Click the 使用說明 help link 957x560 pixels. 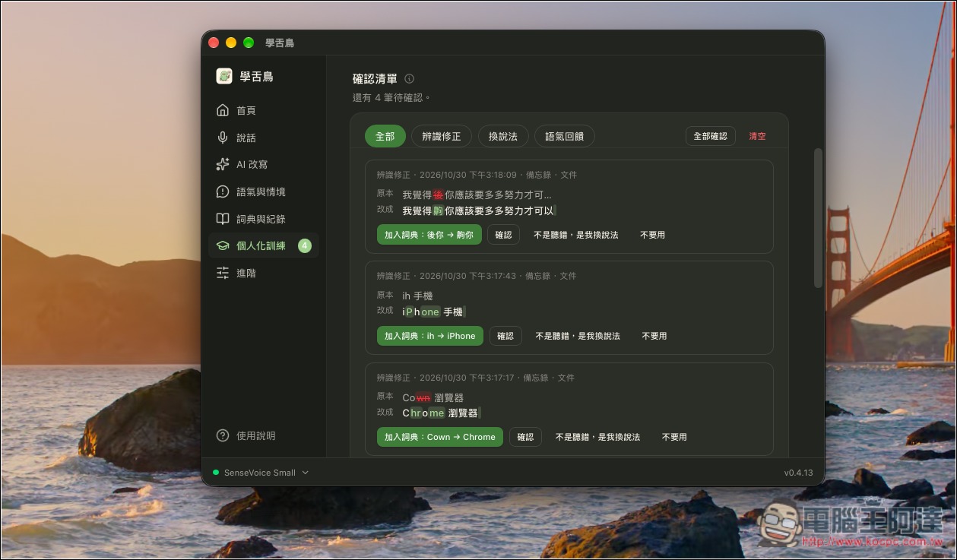(x=255, y=435)
